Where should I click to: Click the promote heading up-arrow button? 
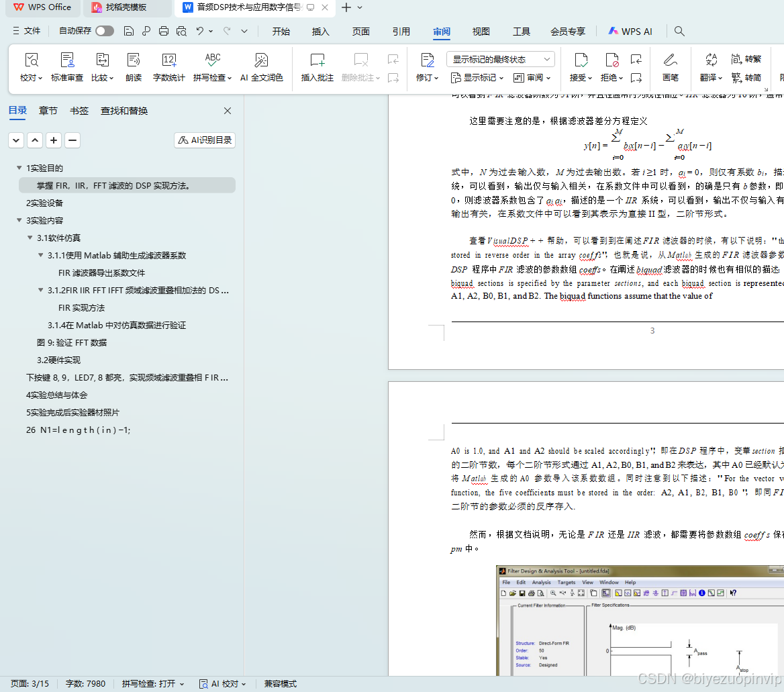pyautogui.click(x=35, y=140)
